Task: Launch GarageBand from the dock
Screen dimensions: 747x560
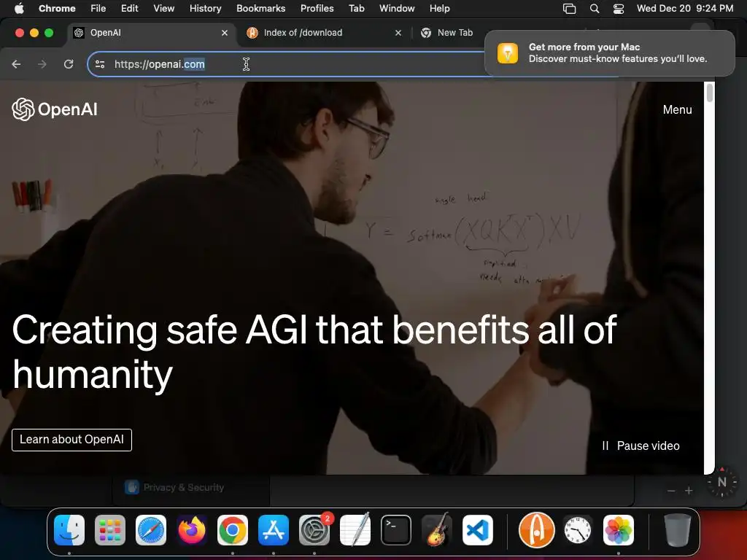Action: (437, 530)
